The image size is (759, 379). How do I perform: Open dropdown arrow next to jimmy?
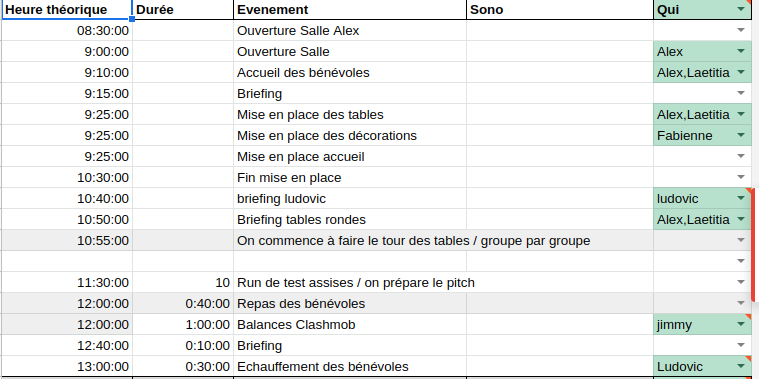741,324
